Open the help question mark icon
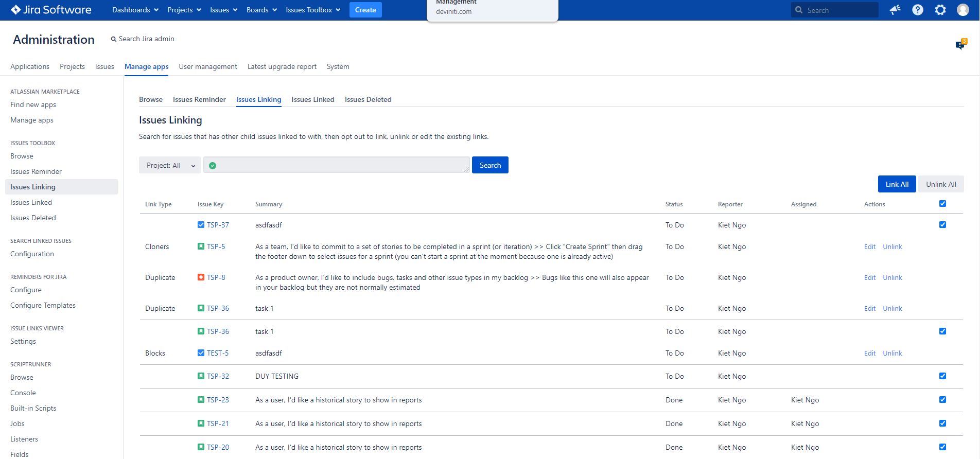The height and width of the screenshot is (459, 980). tap(918, 10)
